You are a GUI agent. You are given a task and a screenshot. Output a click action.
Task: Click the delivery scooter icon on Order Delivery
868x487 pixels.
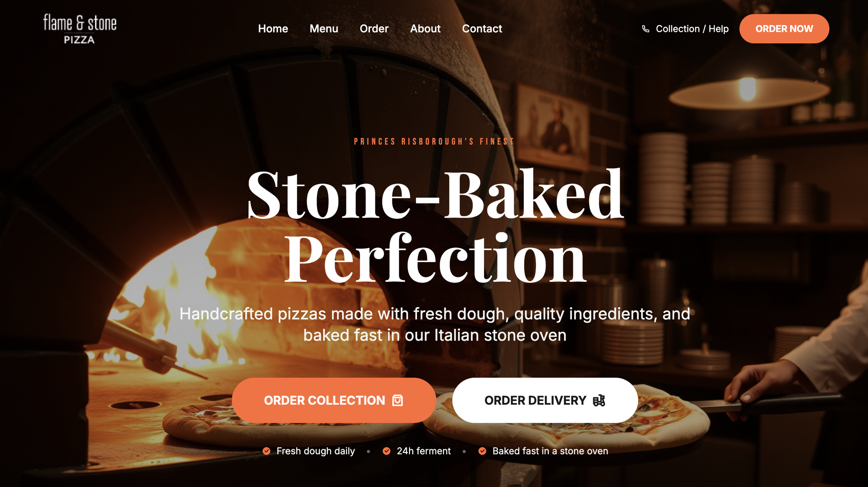[x=599, y=400]
